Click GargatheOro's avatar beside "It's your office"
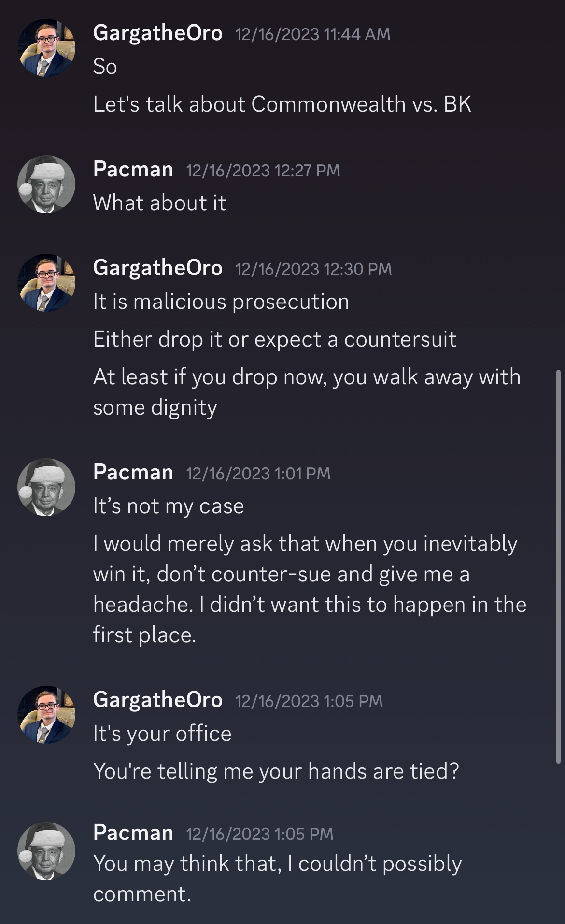 pos(46,715)
